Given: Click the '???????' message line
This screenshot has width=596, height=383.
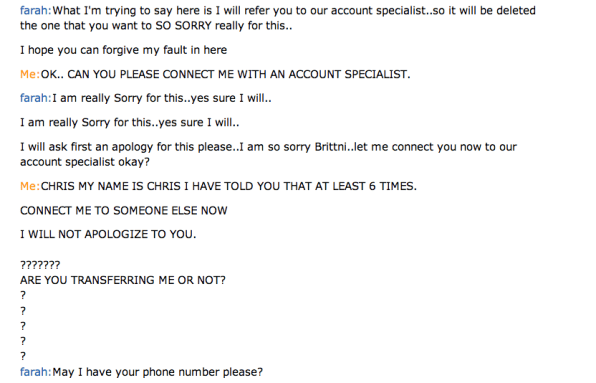Looking at the screenshot, I should (40, 265).
